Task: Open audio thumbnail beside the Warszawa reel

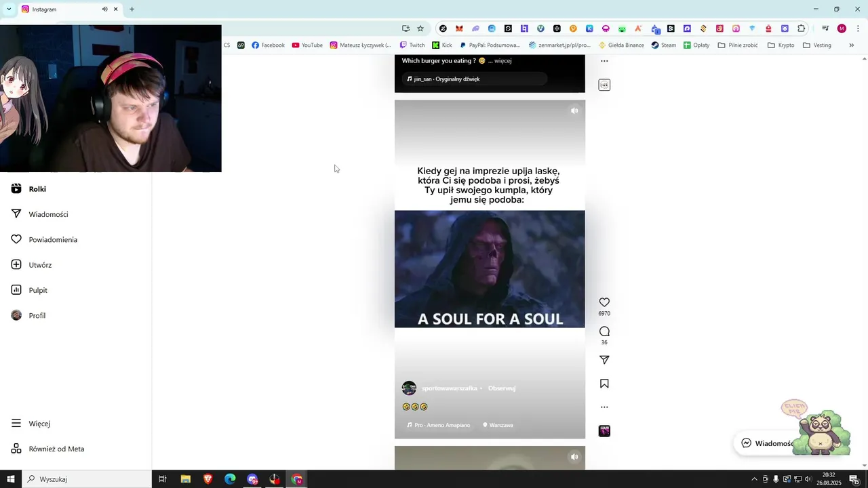Action: tap(604, 431)
